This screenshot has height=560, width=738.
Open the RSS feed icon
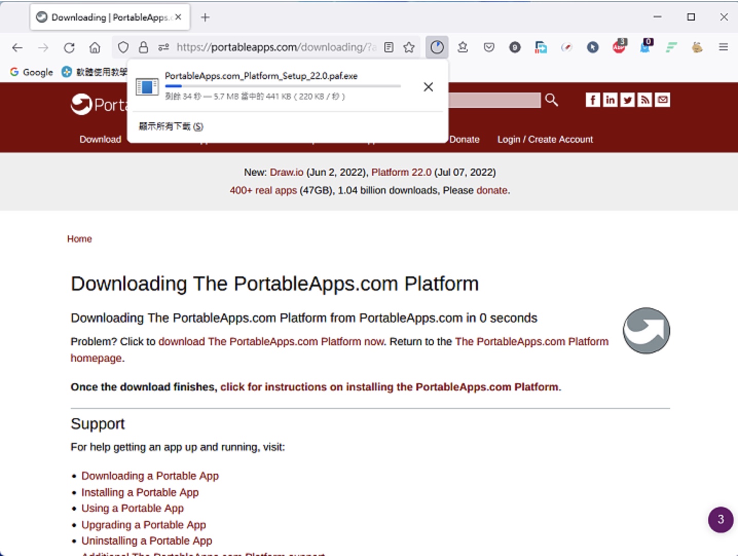coord(645,100)
